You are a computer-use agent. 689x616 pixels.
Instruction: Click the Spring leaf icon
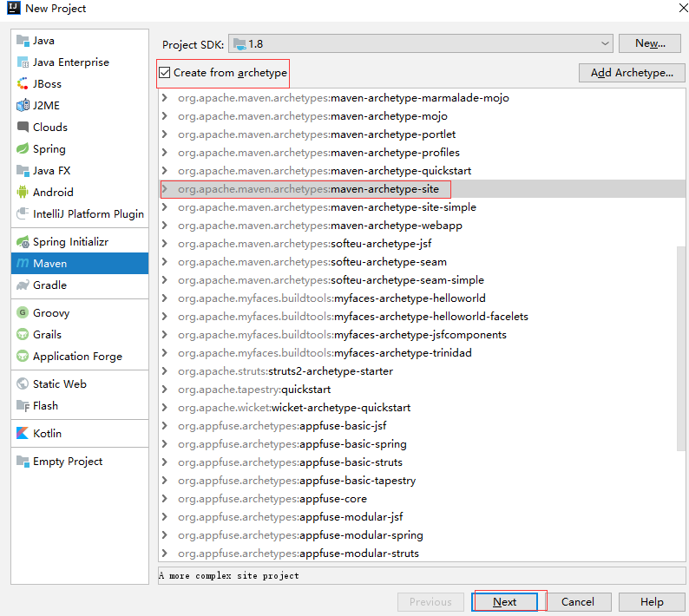23,148
